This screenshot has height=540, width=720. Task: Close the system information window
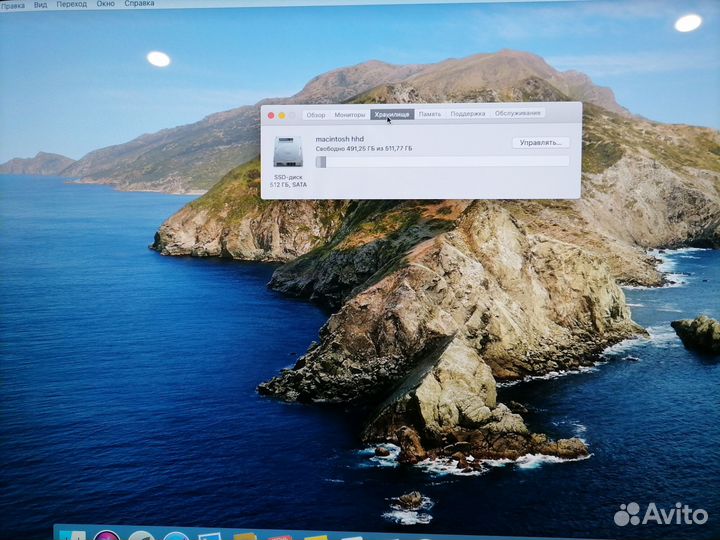[271, 116]
